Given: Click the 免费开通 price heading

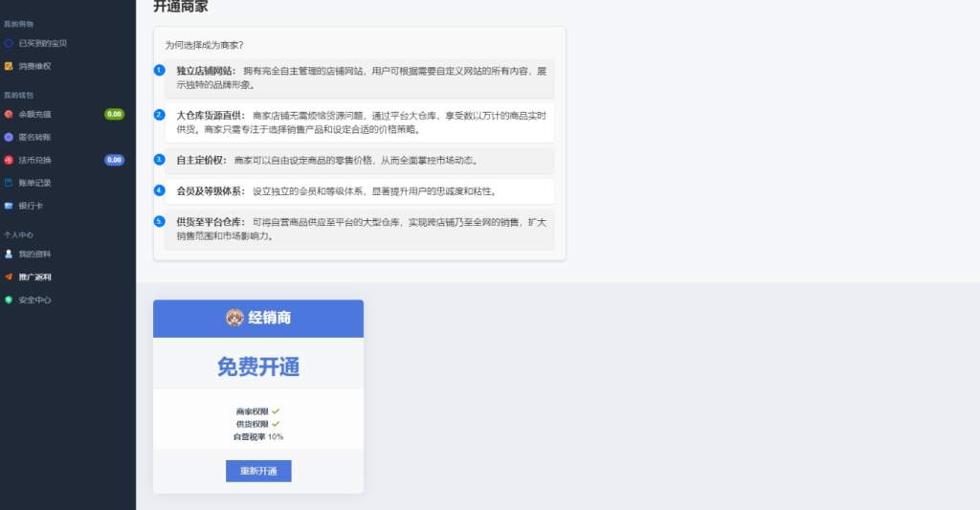Looking at the screenshot, I should pos(258,366).
